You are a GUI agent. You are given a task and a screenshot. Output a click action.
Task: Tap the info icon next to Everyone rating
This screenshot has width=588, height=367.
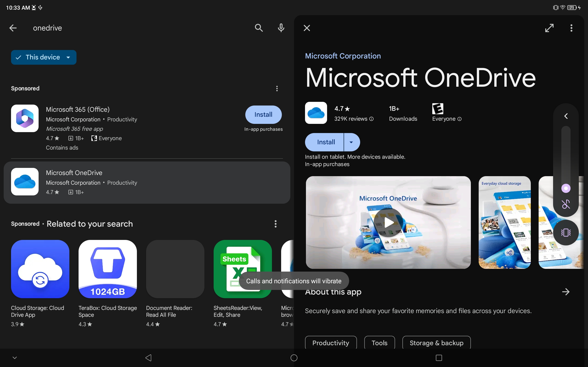click(x=459, y=119)
